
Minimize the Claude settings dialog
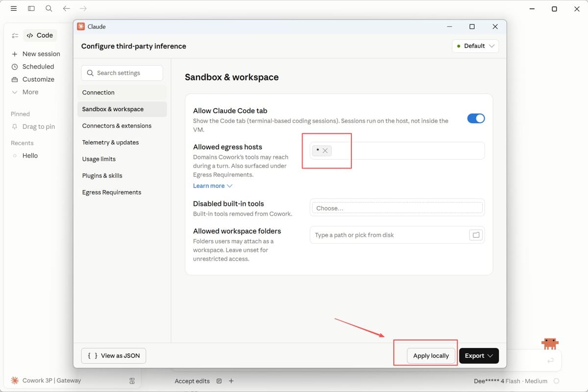tap(449, 26)
